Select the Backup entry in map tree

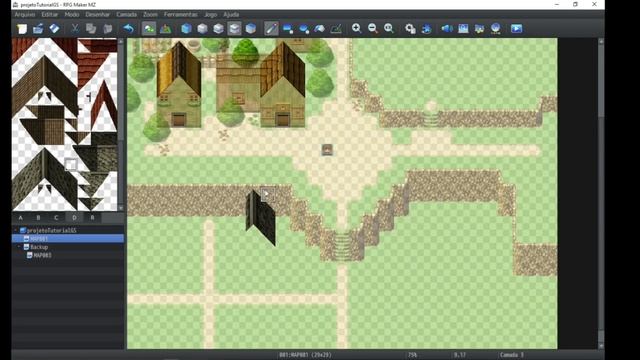pos(39,247)
